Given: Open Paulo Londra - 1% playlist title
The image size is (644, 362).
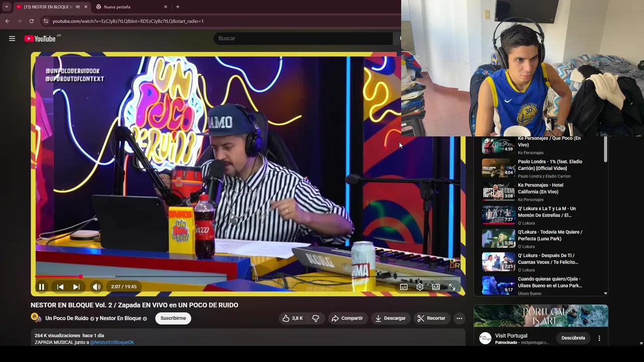Looking at the screenshot, I should pyautogui.click(x=550, y=165).
